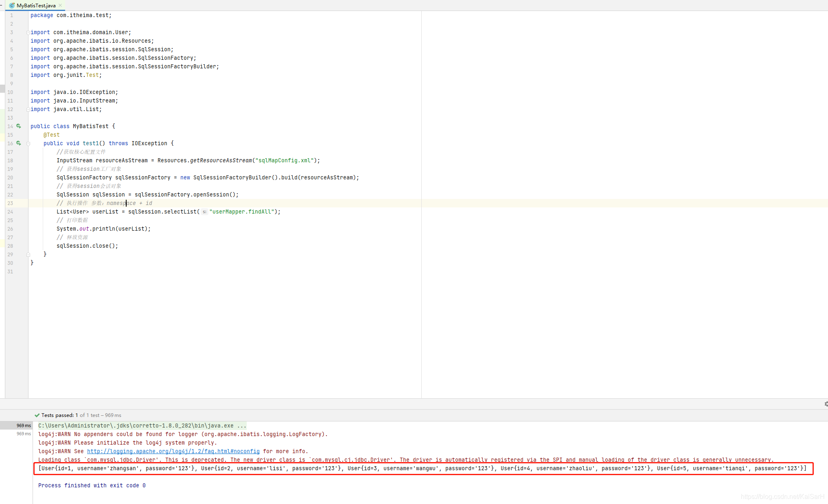Click username='tianqi' in console output
This screenshot has width=828, height=504.
pyautogui.click(x=720, y=468)
